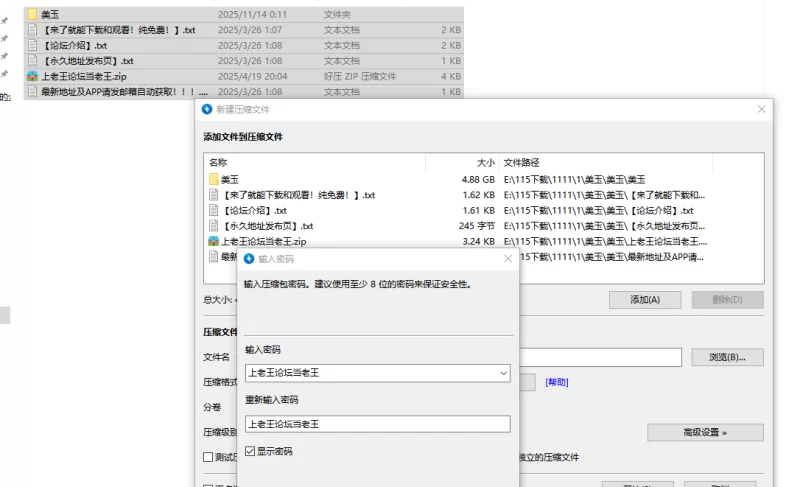800x487 pixels.
Task: Close the 输入密码 password dialog
Action: coord(508,258)
